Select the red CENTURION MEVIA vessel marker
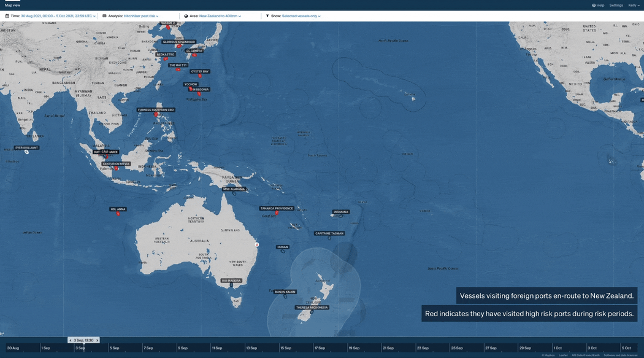Image resolution: width=644 pixels, height=358 pixels. click(117, 168)
